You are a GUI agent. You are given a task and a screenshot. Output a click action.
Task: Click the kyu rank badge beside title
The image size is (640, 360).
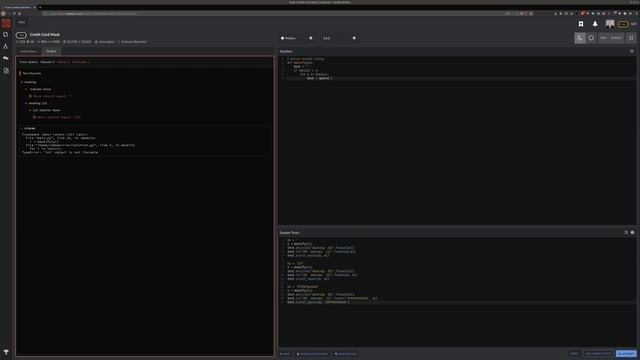pyautogui.click(x=21, y=35)
